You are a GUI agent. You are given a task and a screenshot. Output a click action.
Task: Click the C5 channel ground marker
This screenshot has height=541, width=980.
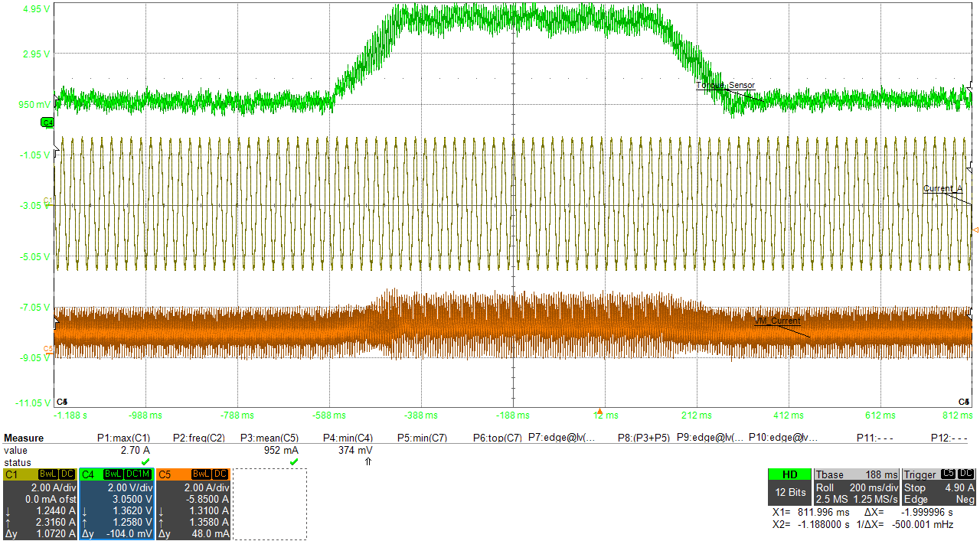(x=47, y=349)
